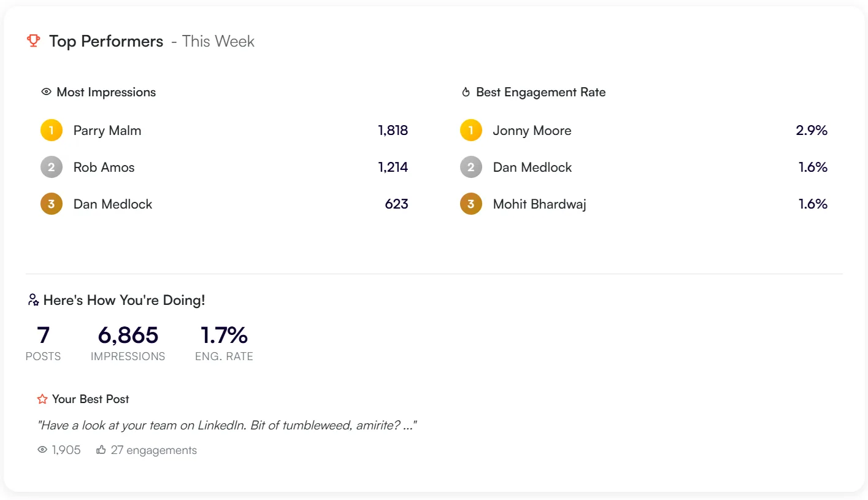868x500 pixels.
Task: Click the gold rank 1 badge for Jonny Moore
Action: [471, 131]
